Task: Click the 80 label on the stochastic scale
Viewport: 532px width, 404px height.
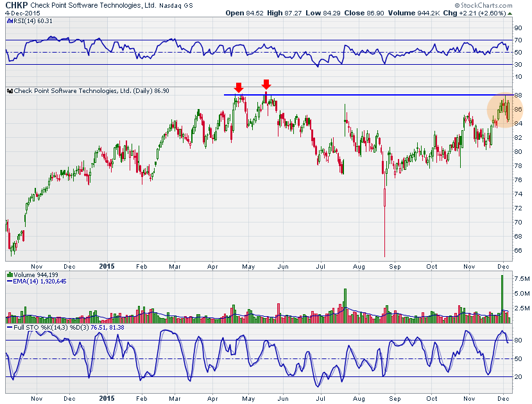Action: pos(518,341)
